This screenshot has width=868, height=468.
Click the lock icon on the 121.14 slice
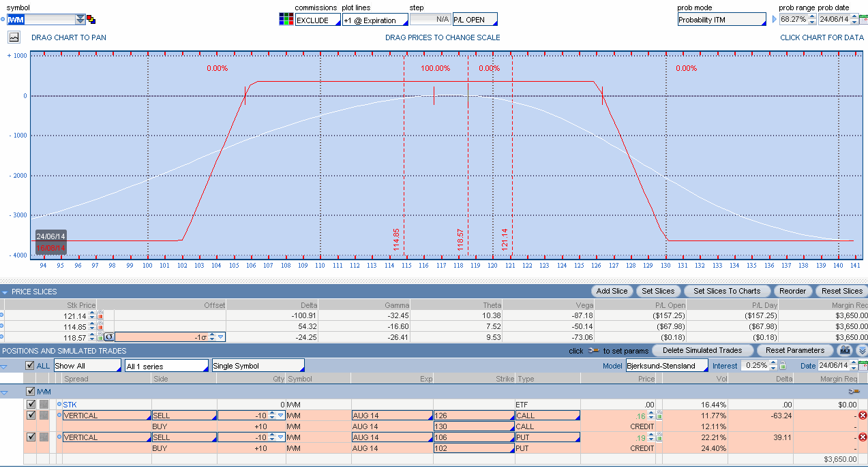point(100,315)
